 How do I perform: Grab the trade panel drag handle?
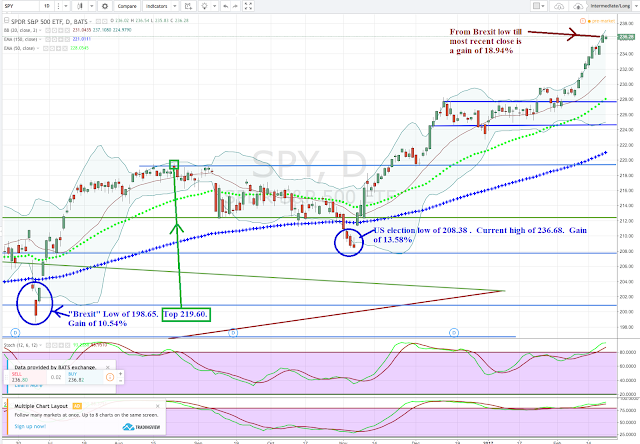point(7,377)
